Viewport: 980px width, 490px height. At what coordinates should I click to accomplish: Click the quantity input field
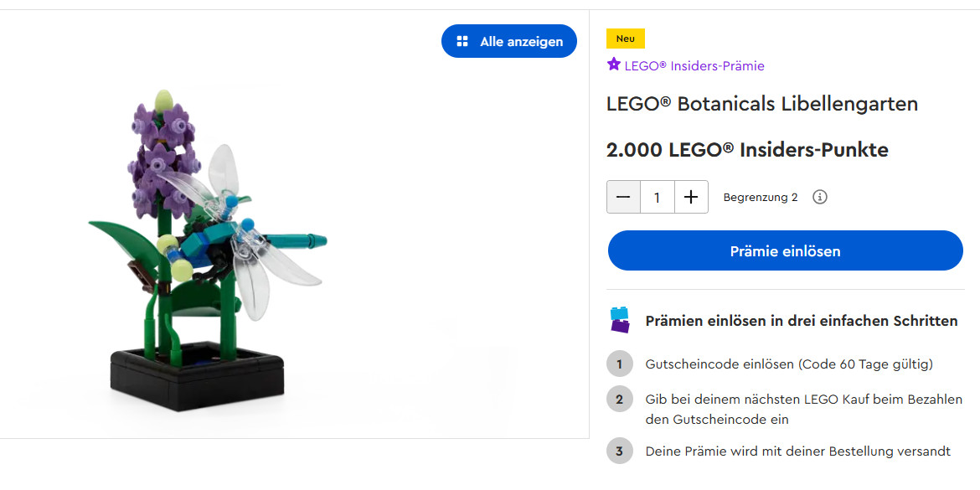click(x=657, y=197)
